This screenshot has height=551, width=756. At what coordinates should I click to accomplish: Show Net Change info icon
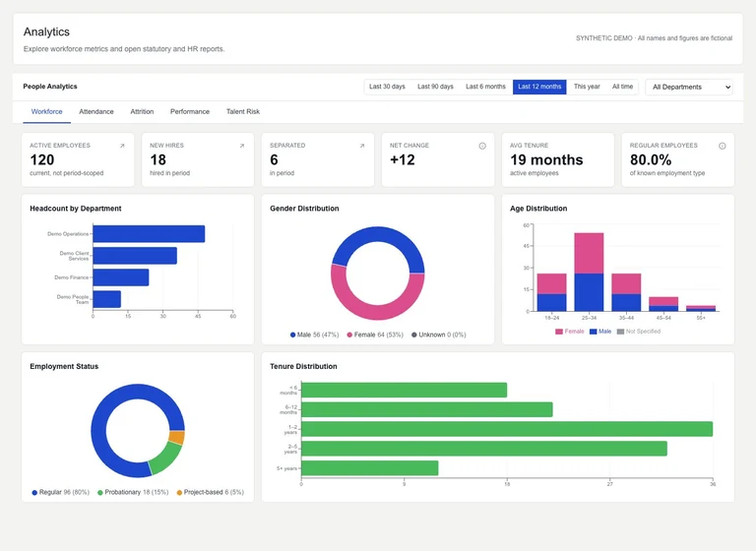tap(482, 146)
